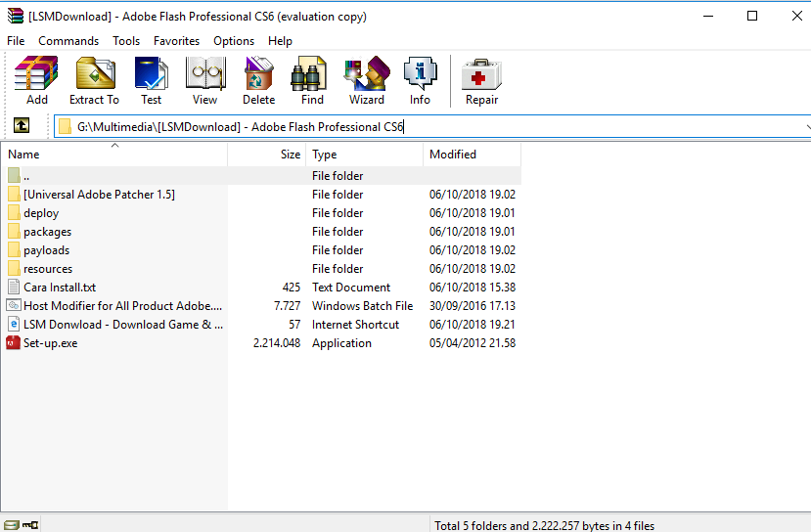Screen dimensions: 811x532
Task: Launch the Wizard toolbar icon
Action: pos(367,73)
